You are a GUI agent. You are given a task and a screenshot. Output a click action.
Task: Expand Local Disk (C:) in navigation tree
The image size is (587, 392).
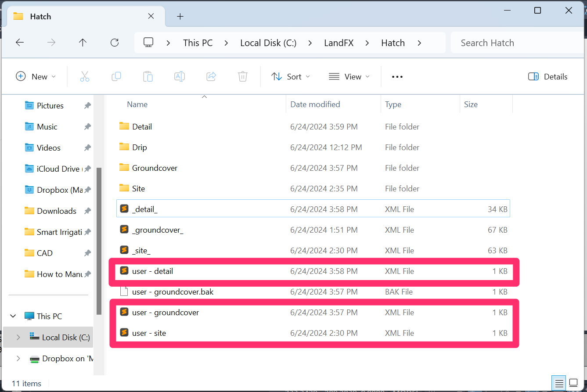[x=18, y=337]
